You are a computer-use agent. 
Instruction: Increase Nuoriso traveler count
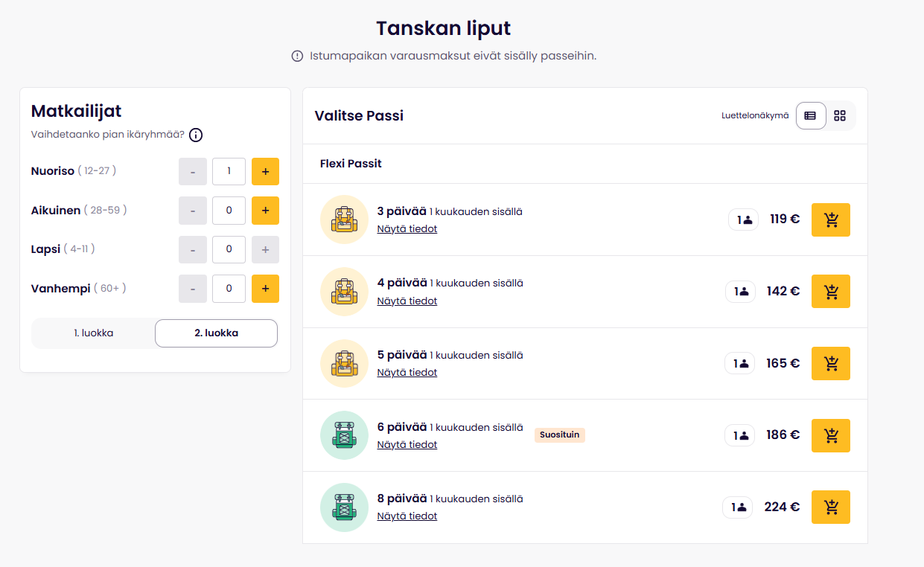point(265,171)
